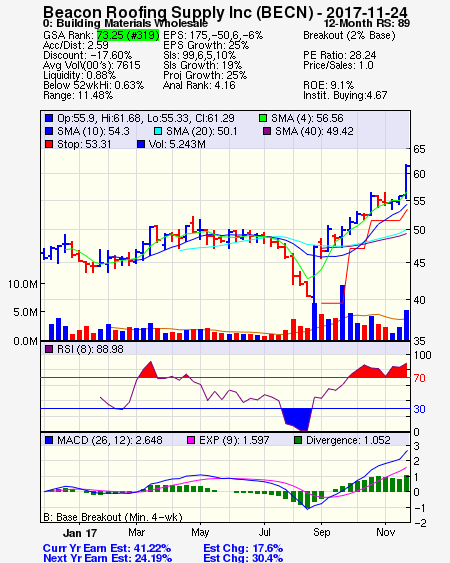Click the Jan 17 x-axis label

(x=80, y=532)
